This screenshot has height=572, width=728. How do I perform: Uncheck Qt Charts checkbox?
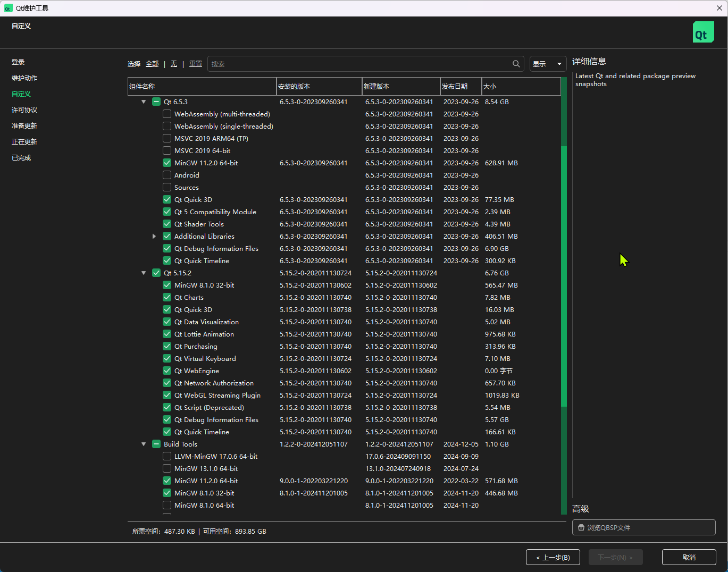click(167, 297)
